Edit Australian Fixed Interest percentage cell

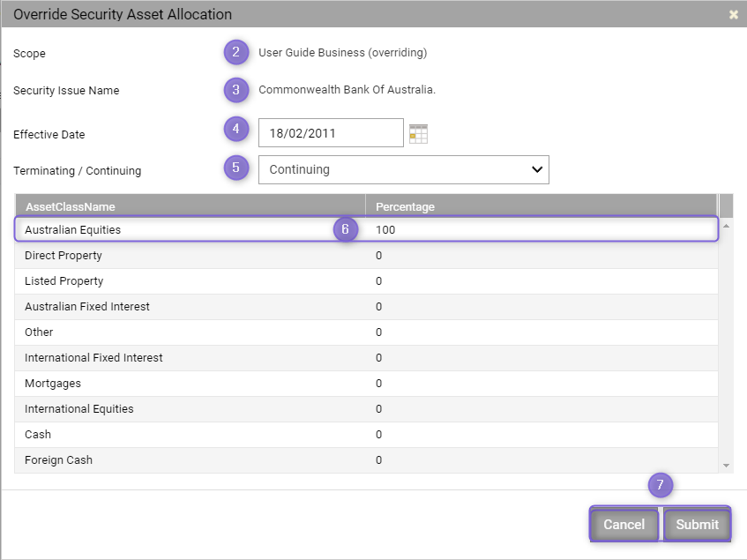542,307
